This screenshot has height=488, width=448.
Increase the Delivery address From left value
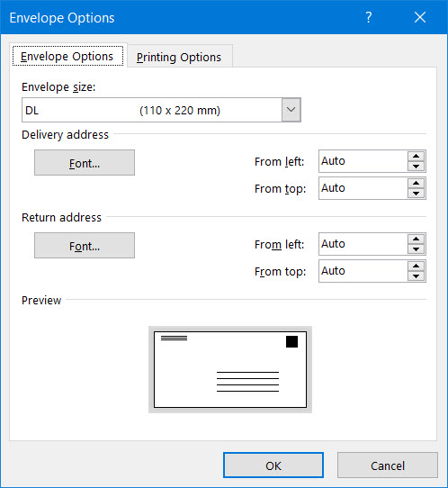[417, 156]
